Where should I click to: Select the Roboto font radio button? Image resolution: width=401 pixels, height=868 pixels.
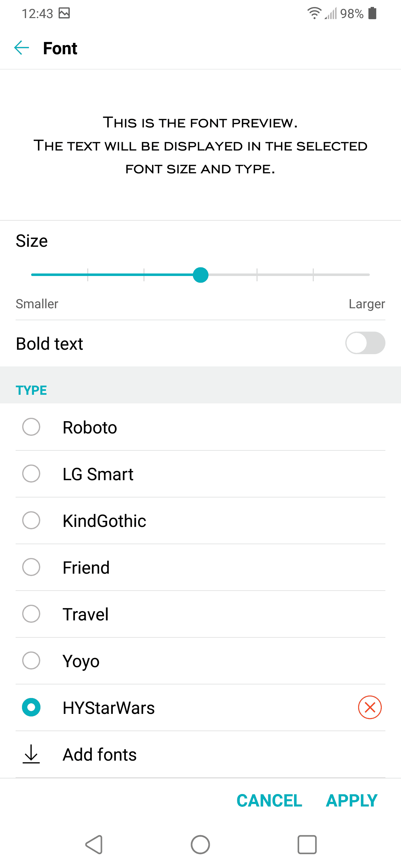(x=31, y=427)
